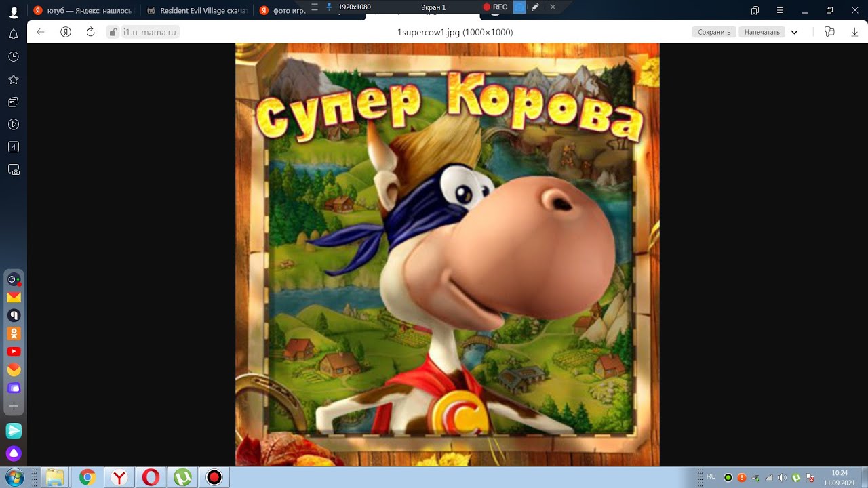Screen dimensions: 868x488
Task: Click recorder blue square tool
Action: (519, 7)
